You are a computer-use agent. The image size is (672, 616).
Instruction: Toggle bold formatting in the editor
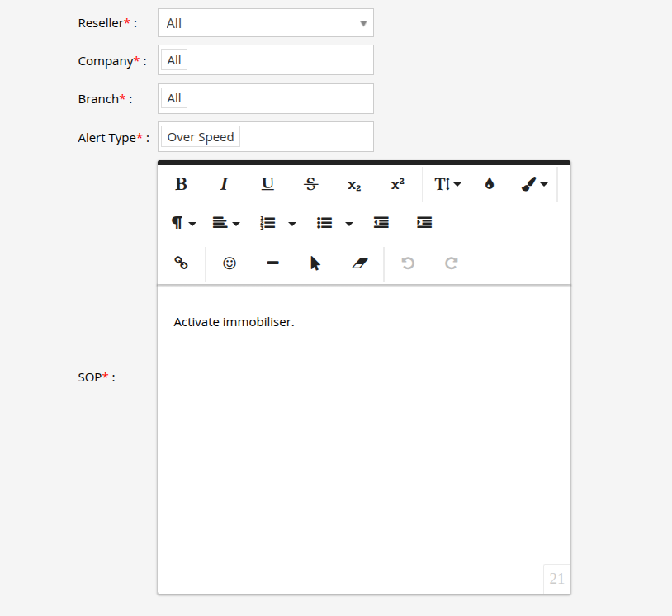(181, 184)
